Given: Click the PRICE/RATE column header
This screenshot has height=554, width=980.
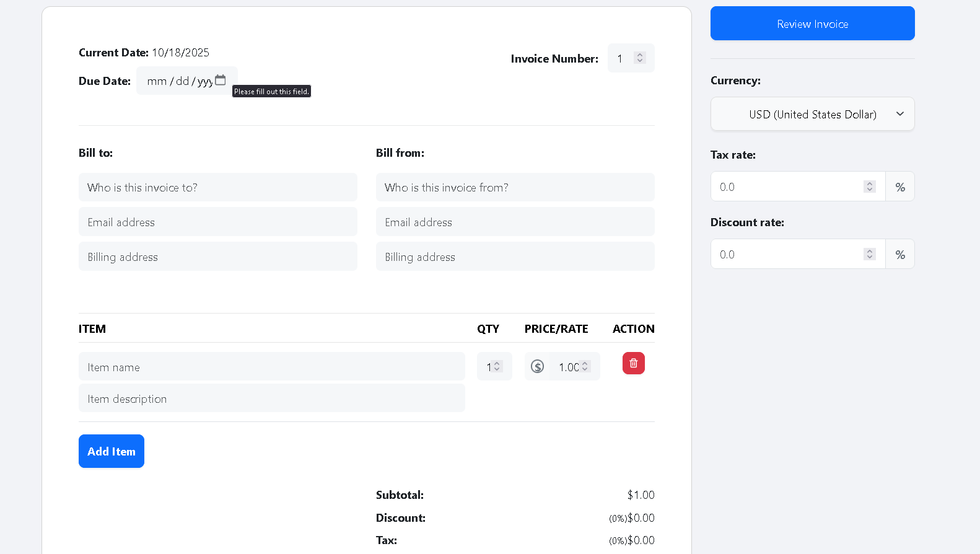Looking at the screenshot, I should (556, 329).
